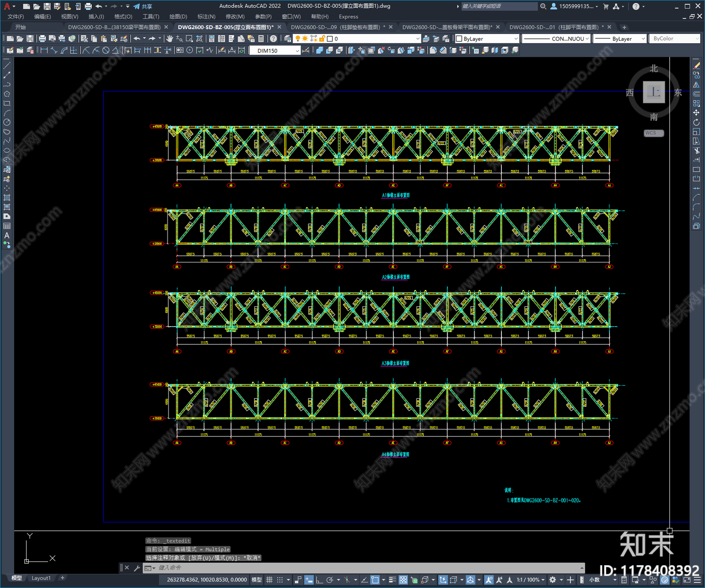
Task: Open the Express menu
Action: coord(349,17)
